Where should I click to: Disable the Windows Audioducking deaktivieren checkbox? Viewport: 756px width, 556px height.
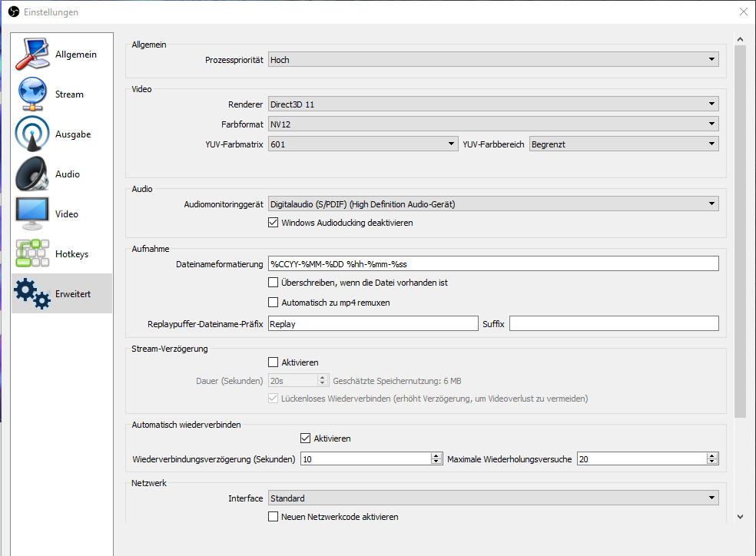point(273,223)
